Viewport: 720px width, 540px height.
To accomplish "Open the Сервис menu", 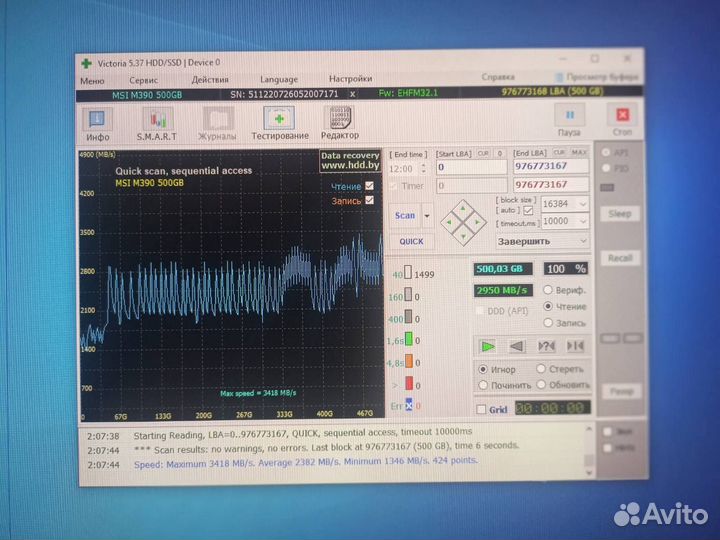I will coord(143,79).
